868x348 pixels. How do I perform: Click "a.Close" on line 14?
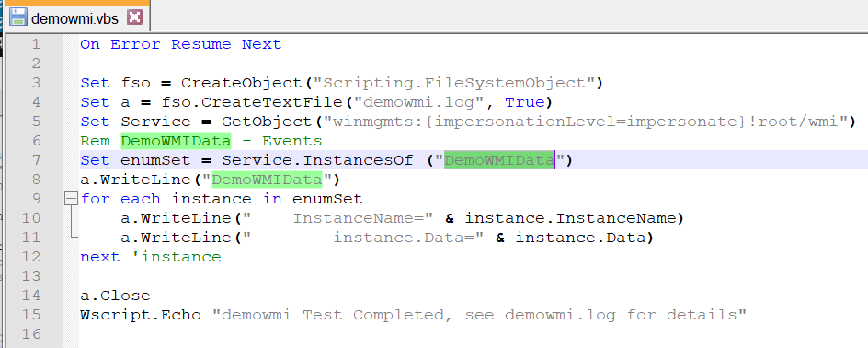click(x=115, y=296)
